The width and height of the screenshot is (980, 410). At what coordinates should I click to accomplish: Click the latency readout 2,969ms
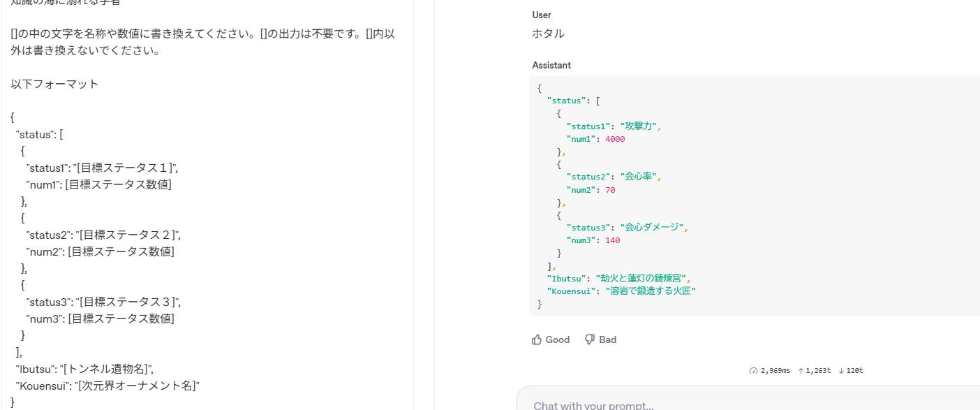coord(775,370)
